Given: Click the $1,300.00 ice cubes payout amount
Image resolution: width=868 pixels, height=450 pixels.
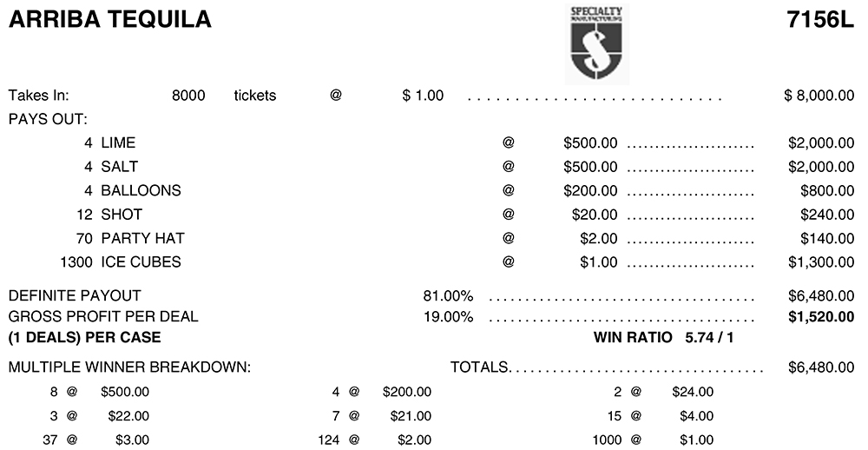Looking at the screenshot, I should tap(821, 262).
